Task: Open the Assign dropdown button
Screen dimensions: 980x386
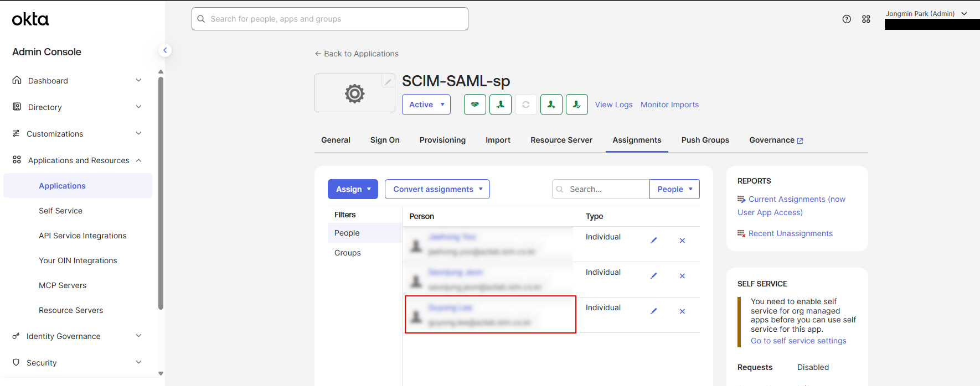Action: click(x=353, y=189)
